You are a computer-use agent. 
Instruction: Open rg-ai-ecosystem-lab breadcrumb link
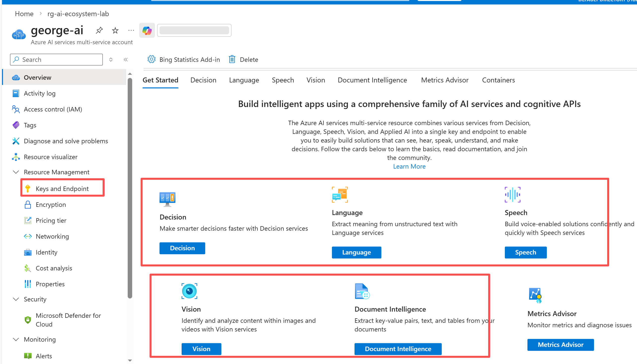[x=78, y=14]
